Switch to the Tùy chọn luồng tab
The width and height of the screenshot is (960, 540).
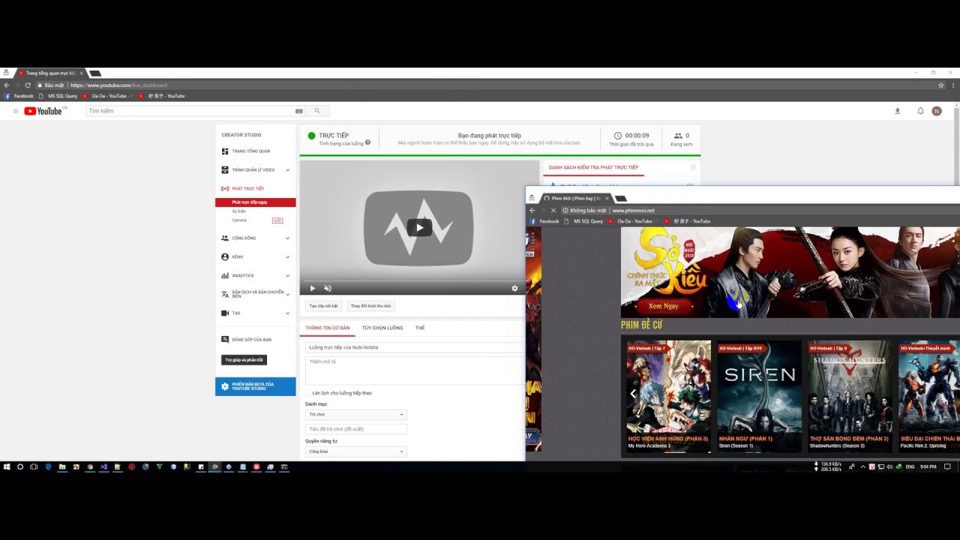(382, 328)
